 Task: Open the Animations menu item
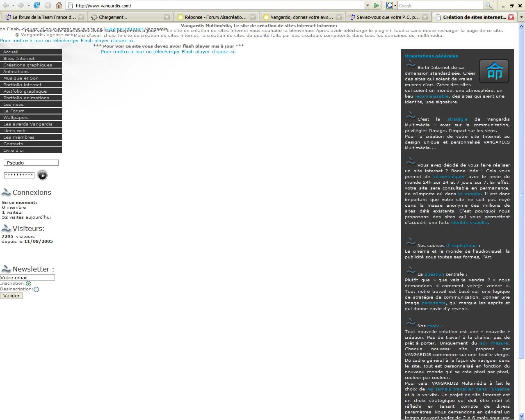[x=31, y=71]
